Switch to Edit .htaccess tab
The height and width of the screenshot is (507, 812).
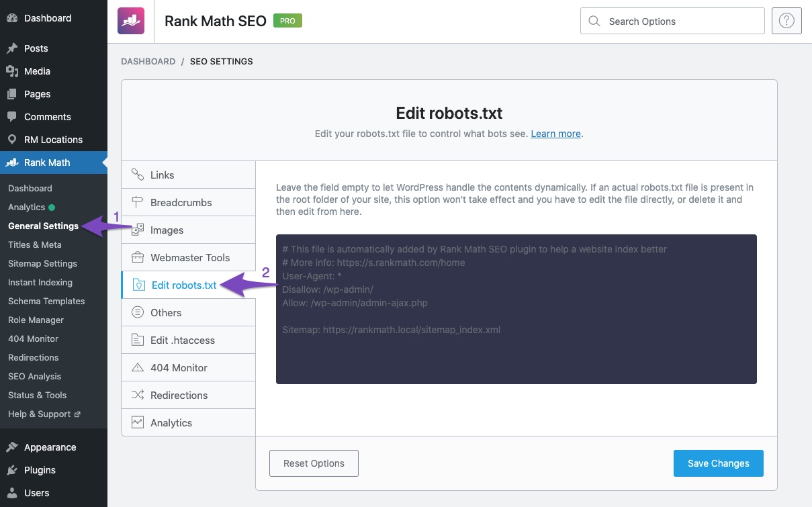point(188,340)
